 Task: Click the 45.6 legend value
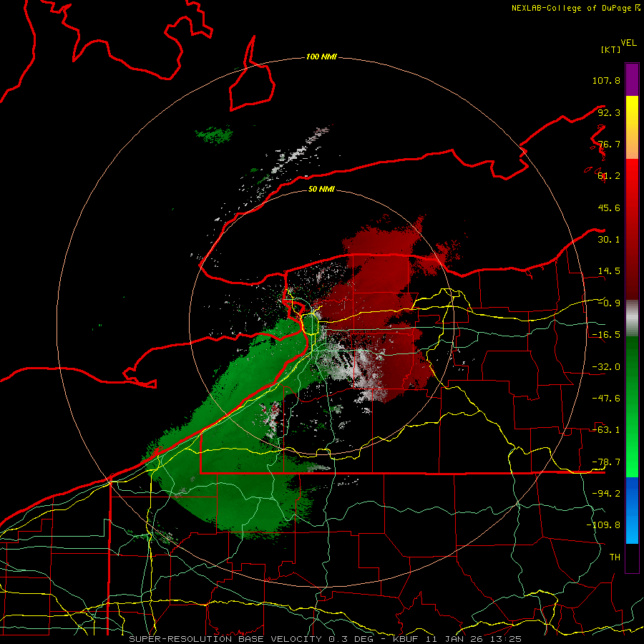point(609,208)
